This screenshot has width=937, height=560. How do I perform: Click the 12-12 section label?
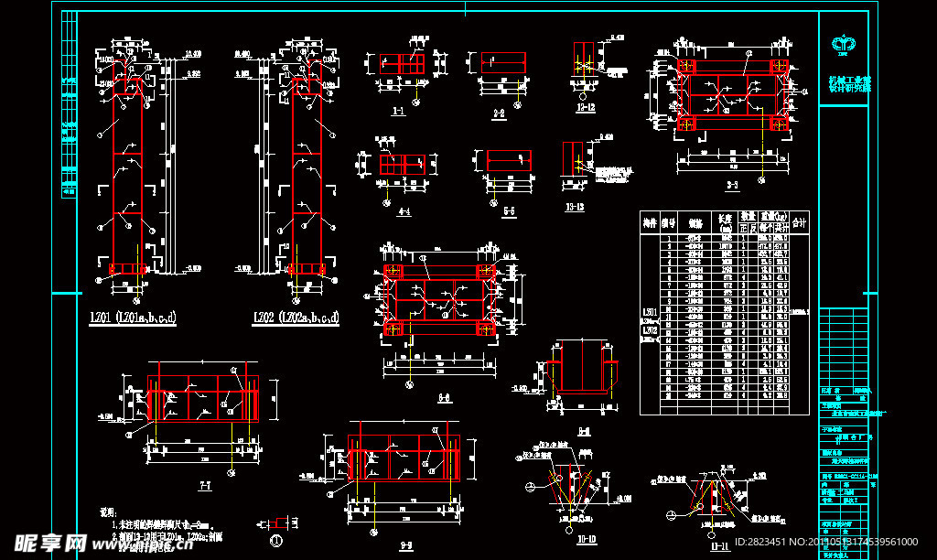pyautogui.click(x=586, y=107)
